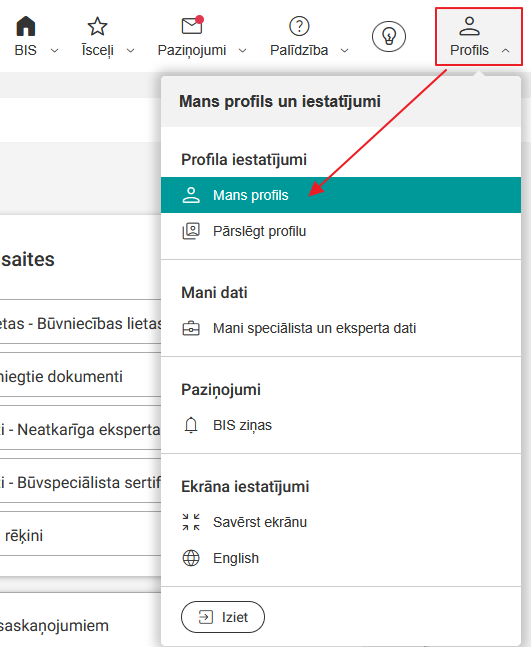Screen dimensions: 531x647
Task: Click the Profils person icon
Action: 469,26
